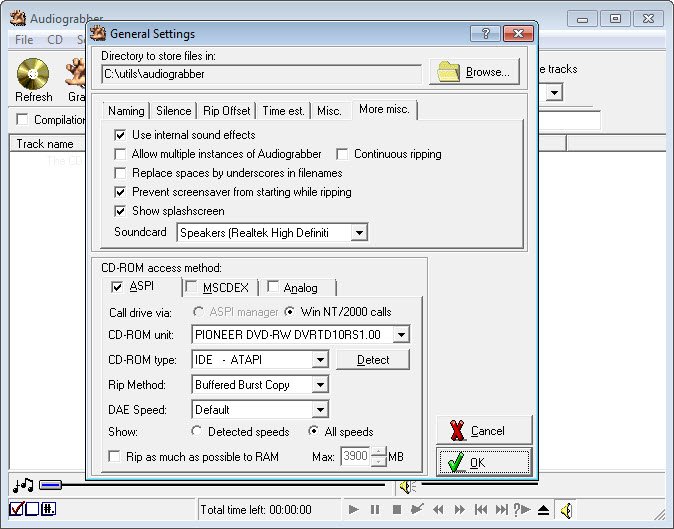
Task: Click the Max MB spinner down arrow
Action: [x=379, y=462]
